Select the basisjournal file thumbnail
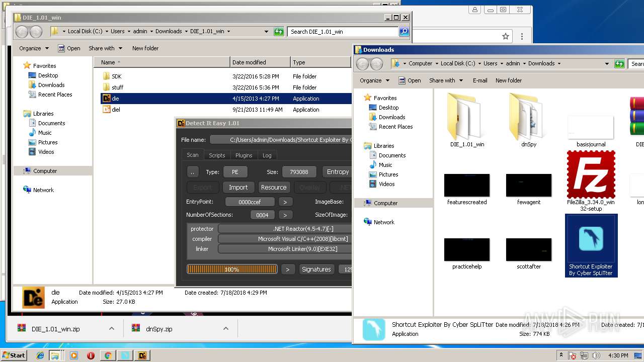Screen dimensions: 644x362 [591, 127]
